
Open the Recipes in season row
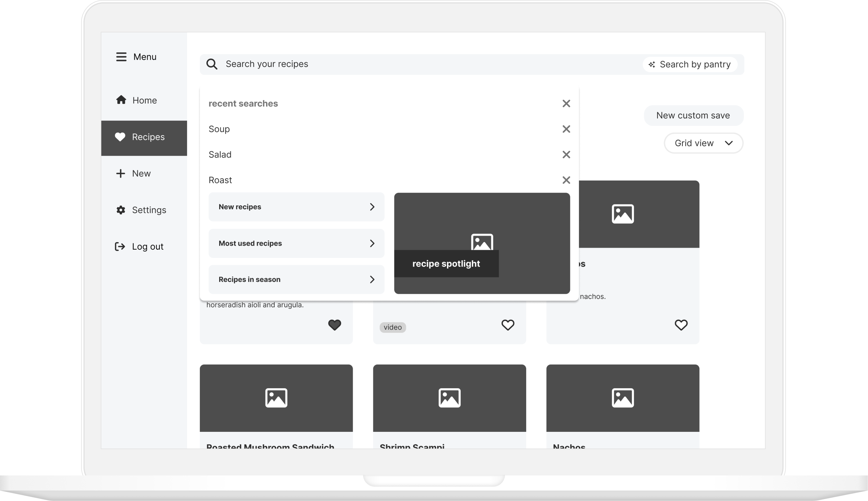(x=296, y=279)
